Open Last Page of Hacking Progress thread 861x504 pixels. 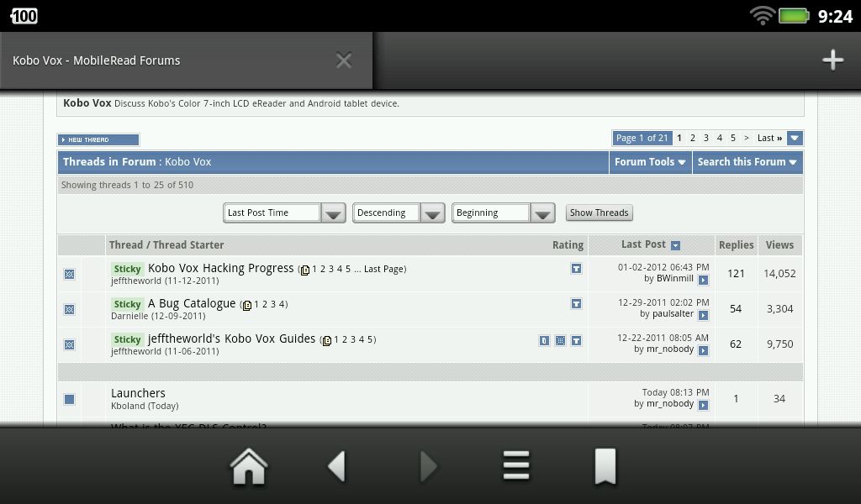[x=383, y=270]
